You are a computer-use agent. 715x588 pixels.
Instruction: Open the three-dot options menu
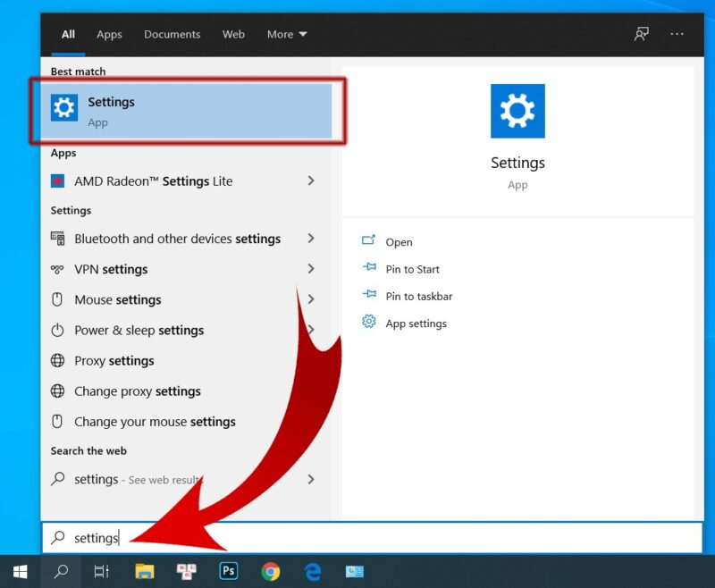(x=677, y=34)
